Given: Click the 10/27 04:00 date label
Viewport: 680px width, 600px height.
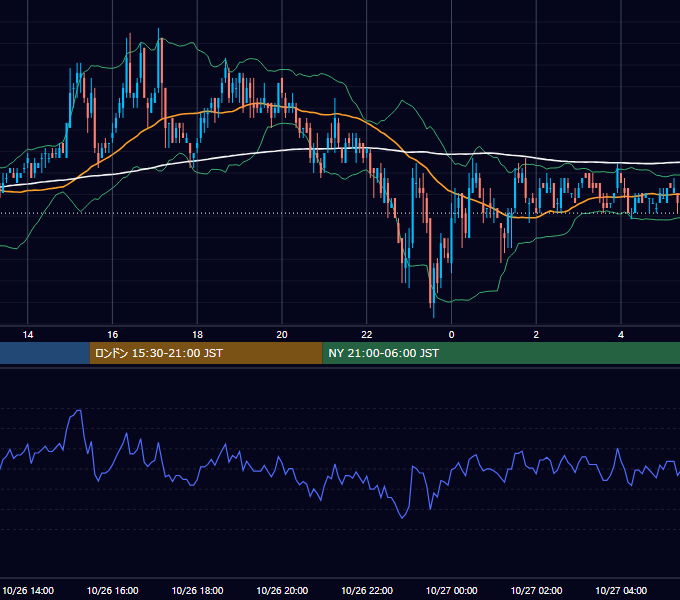Looking at the screenshot, I should tap(621, 590).
